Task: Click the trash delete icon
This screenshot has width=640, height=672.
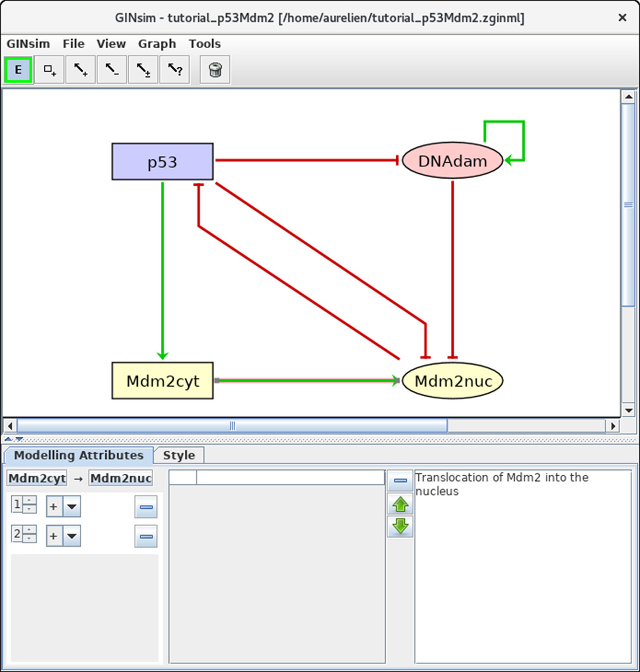Action: tap(215, 70)
